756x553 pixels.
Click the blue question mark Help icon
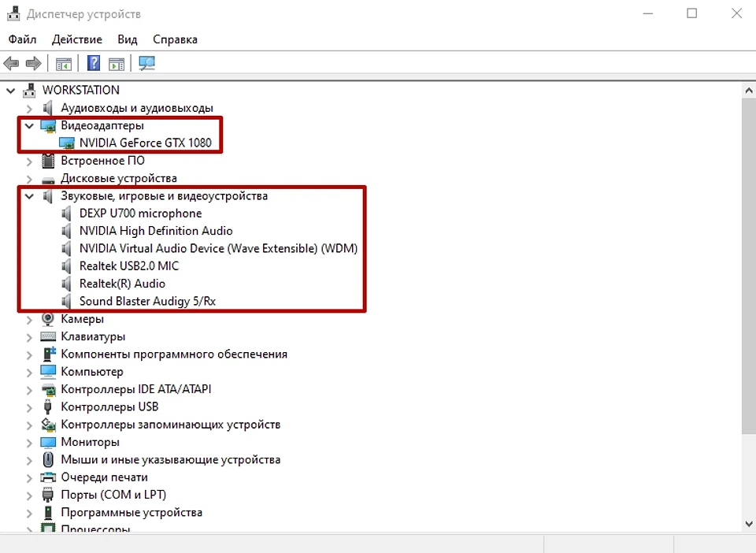click(94, 63)
